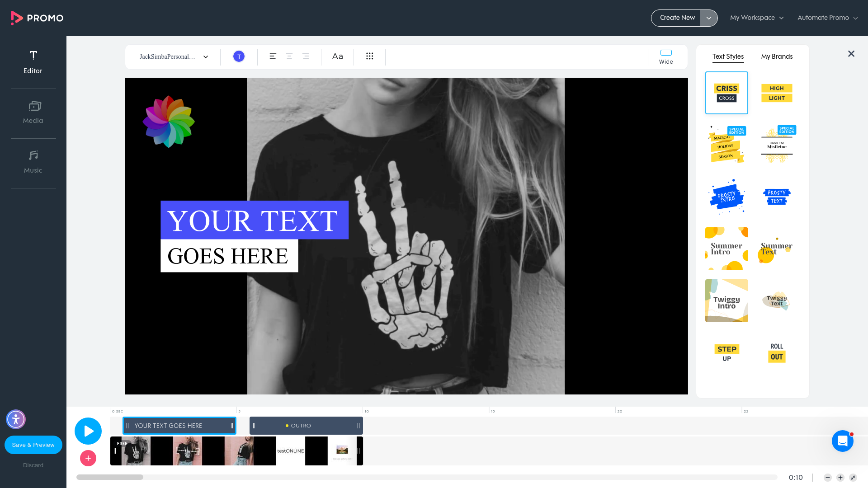Screen dimensions: 868x488
Task: Open the Music panel
Action: (x=33, y=162)
